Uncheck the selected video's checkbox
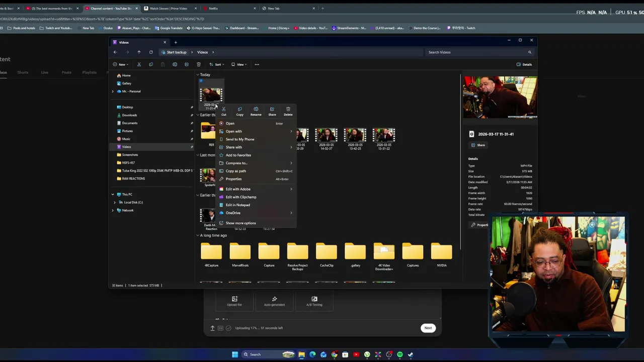 pos(201,80)
